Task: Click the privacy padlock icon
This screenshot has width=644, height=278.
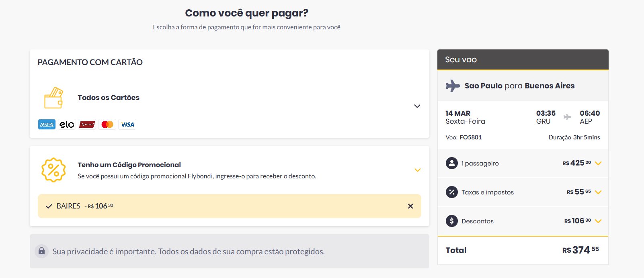Action: [x=41, y=251]
